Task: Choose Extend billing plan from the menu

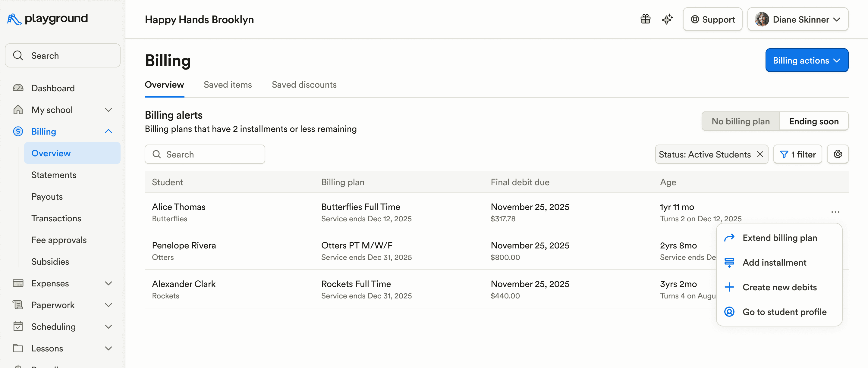Action: (780, 238)
